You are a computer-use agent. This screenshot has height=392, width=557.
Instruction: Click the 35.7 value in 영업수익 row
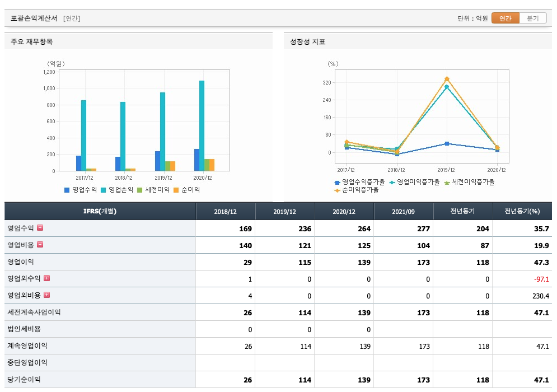(541, 229)
